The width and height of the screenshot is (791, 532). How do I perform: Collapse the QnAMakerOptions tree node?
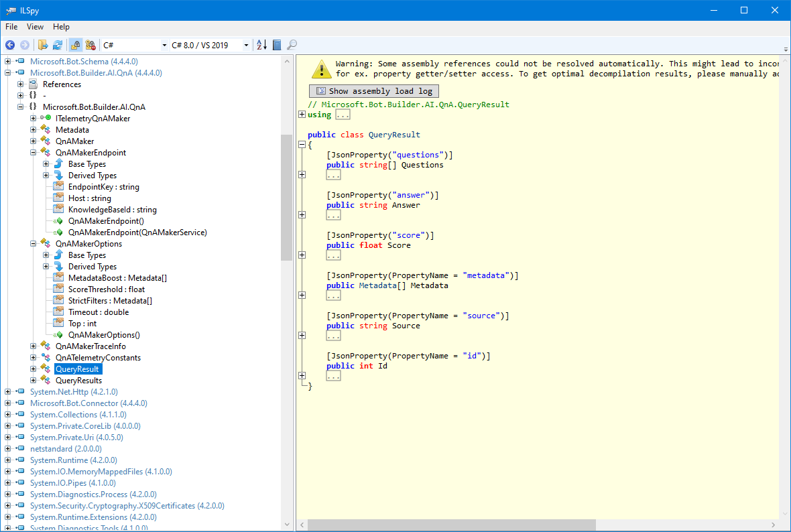coord(34,244)
